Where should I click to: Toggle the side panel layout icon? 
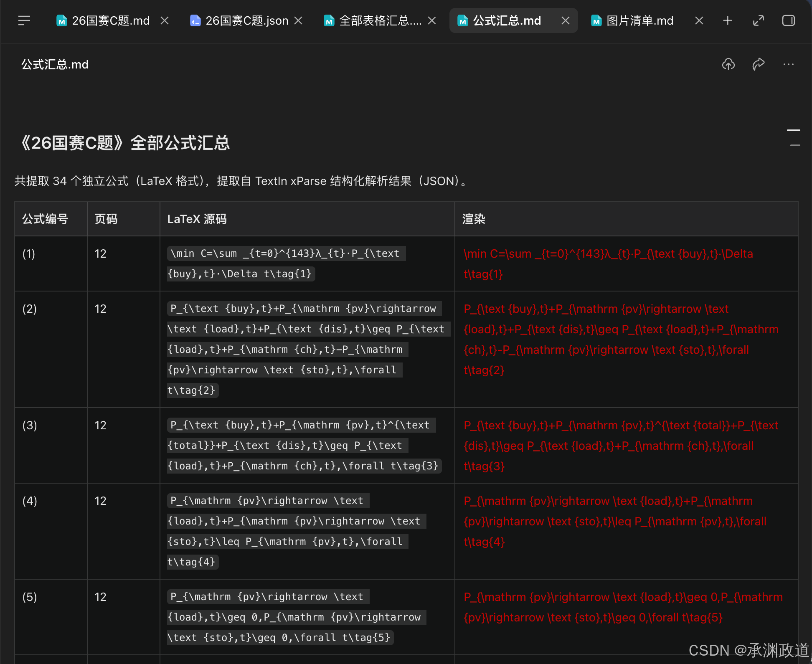point(789,20)
